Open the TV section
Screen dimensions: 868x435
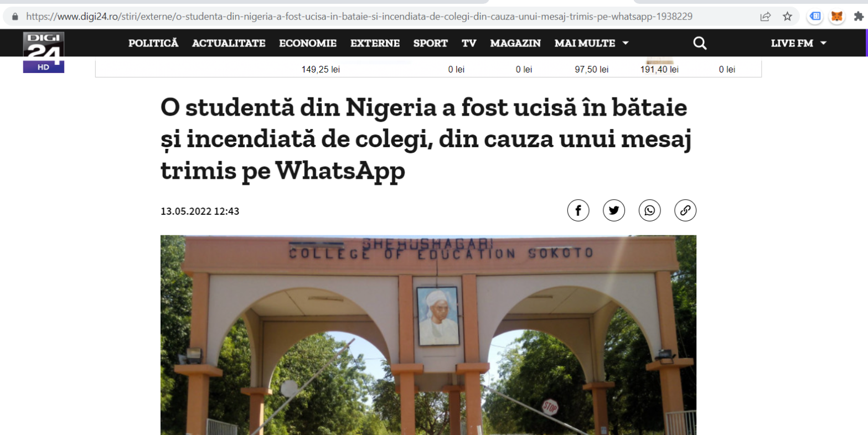(469, 43)
